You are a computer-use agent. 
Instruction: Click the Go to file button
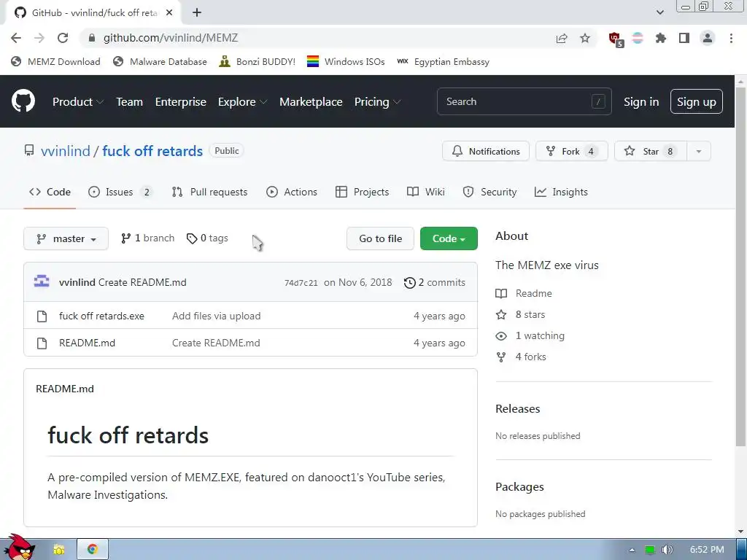click(x=380, y=238)
